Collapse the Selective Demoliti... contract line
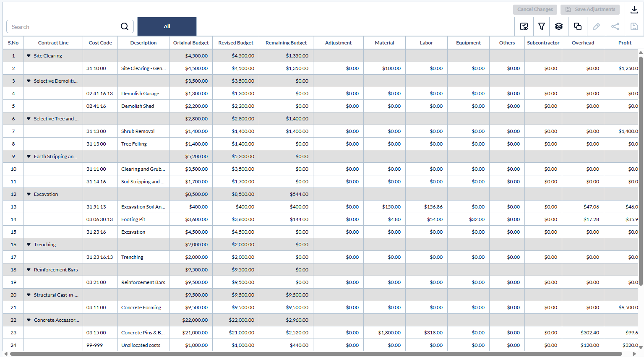Viewport: 644px width, 357px height. (x=29, y=81)
